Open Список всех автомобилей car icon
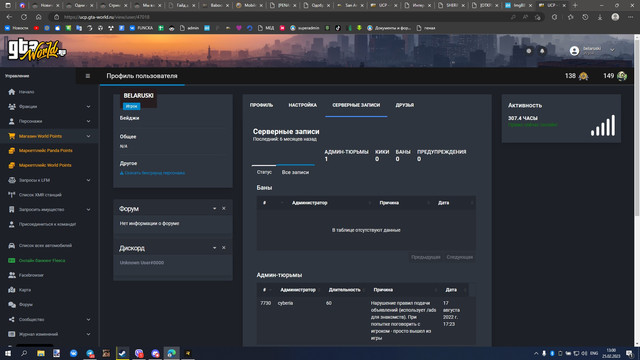This screenshot has width=640, height=360. [x=12, y=245]
